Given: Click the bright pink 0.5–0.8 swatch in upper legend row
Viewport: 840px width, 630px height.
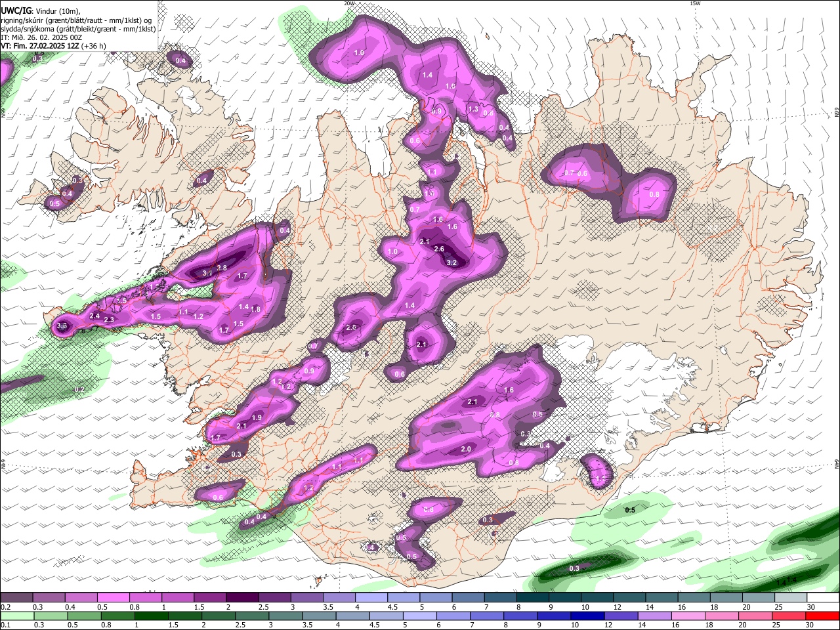Looking at the screenshot, I should tap(112, 597).
